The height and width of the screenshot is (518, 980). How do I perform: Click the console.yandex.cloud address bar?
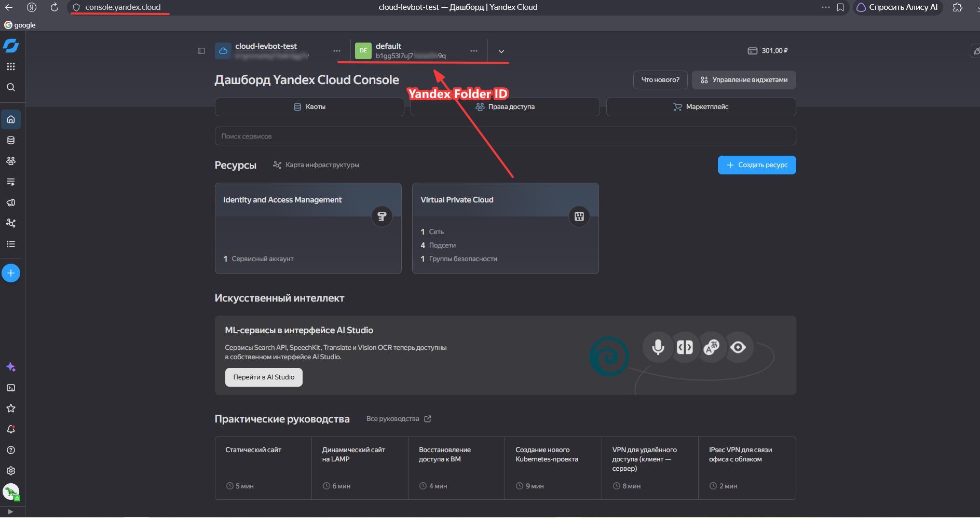click(x=123, y=7)
